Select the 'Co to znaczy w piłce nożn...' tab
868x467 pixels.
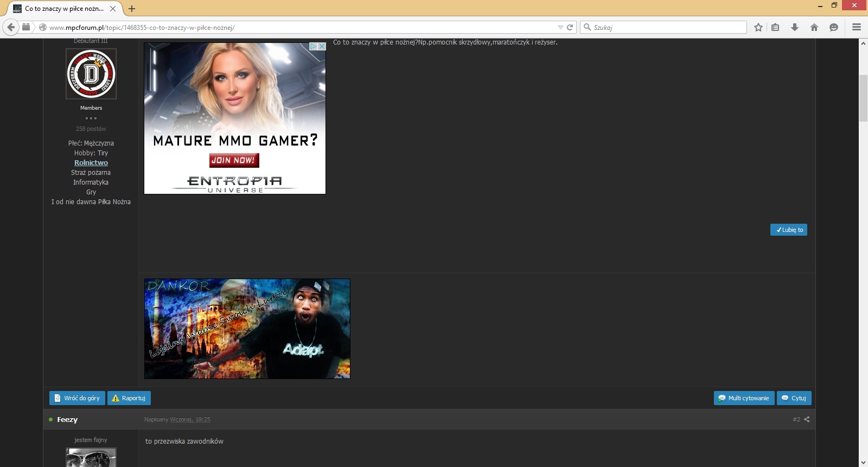[64, 9]
